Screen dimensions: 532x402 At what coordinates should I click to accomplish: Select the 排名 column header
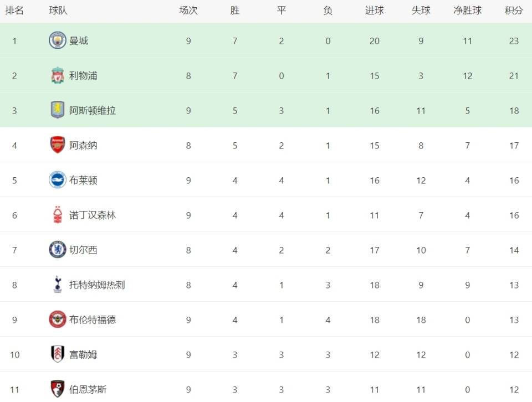point(14,11)
